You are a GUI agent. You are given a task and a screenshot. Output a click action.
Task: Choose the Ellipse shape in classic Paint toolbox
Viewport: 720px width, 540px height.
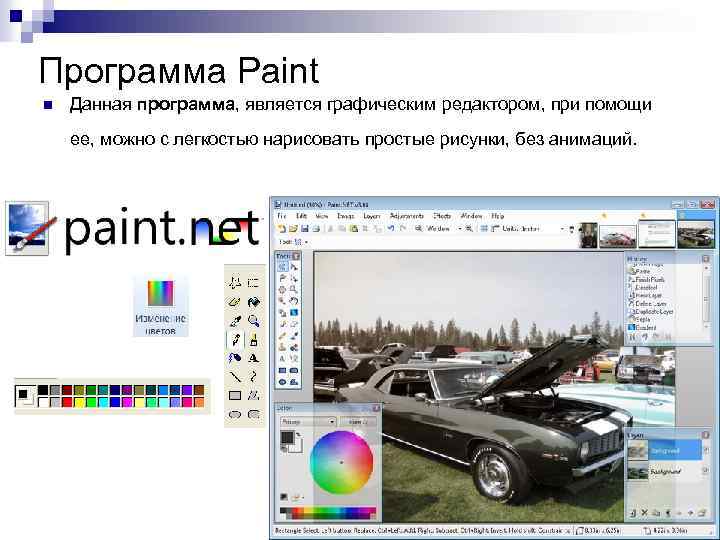tap(235, 414)
